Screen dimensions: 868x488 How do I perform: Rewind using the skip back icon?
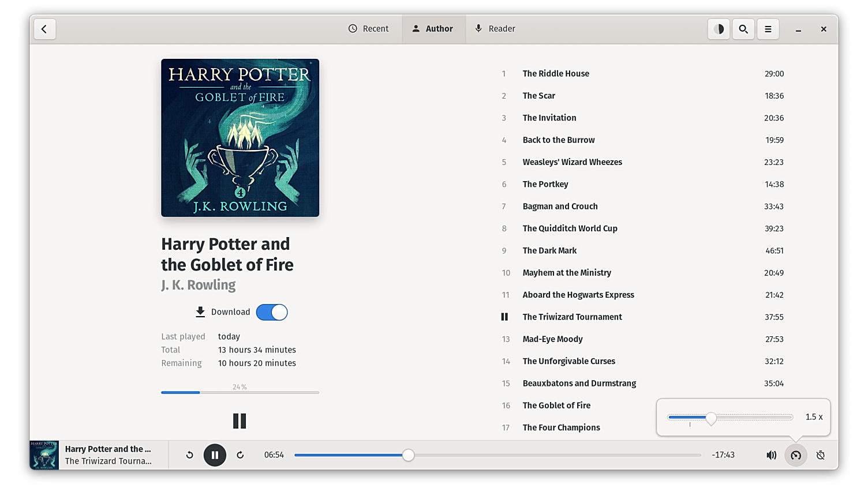(189, 455)
